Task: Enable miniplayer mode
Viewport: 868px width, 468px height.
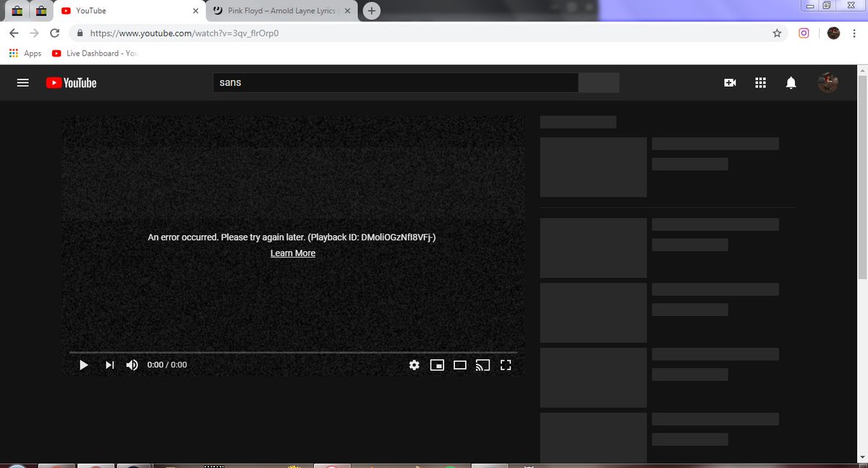Action: pos(437,365)
